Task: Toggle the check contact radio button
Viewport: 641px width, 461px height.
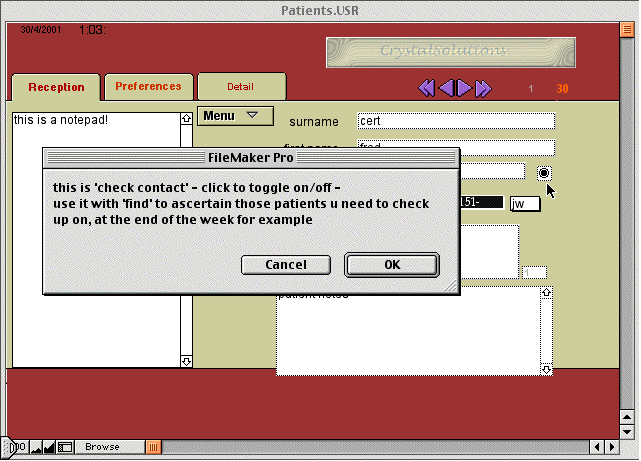Action: tap(544, 173)
